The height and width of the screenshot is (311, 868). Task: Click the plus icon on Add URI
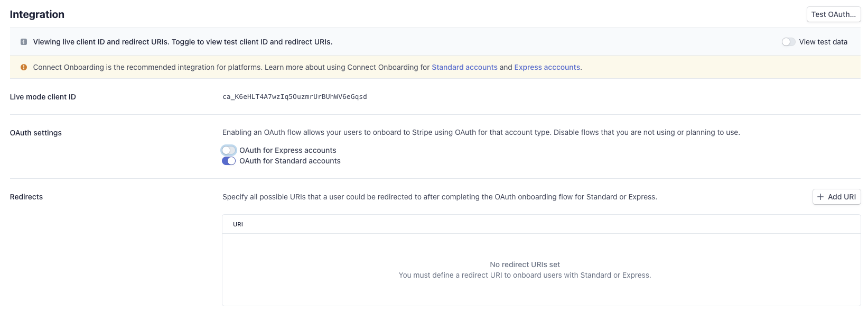coord(820,197)
